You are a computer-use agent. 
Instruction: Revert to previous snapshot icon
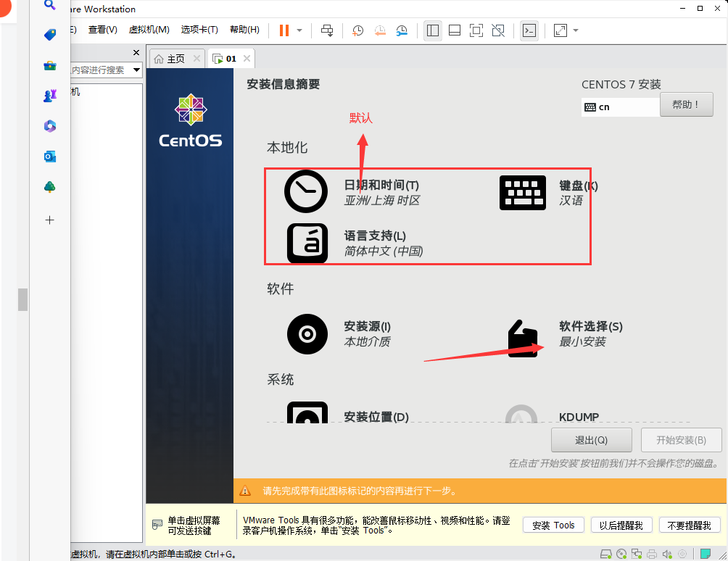[x=380, y=30]
